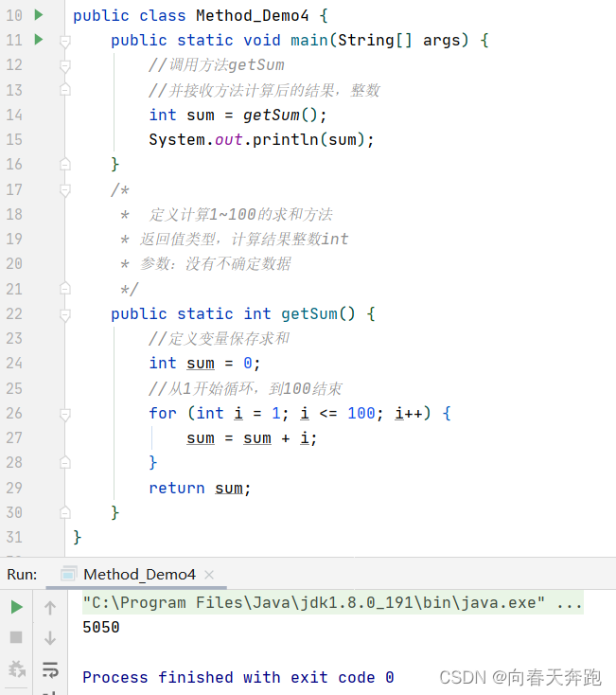This screenshot has height=695, width=616.
Task: Click class name Method_Demo4 in code
Action: click(x=253, y=15)
